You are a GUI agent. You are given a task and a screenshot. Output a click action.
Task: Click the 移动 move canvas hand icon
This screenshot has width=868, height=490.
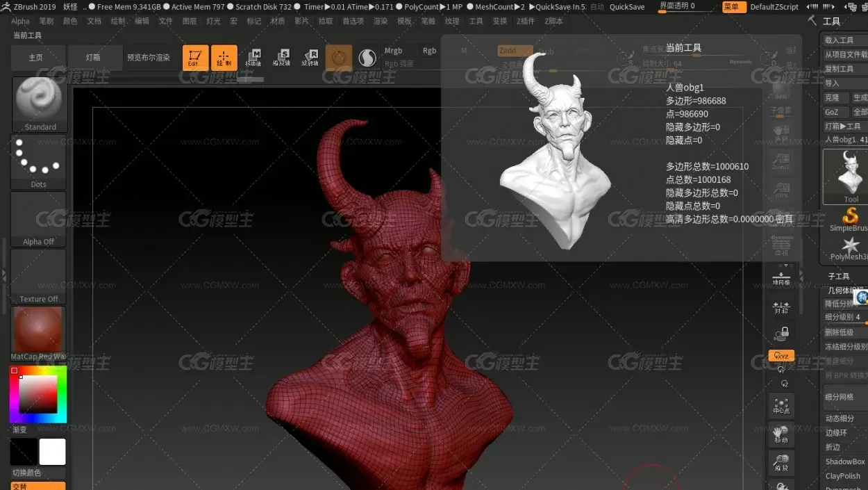click(781, 434)
